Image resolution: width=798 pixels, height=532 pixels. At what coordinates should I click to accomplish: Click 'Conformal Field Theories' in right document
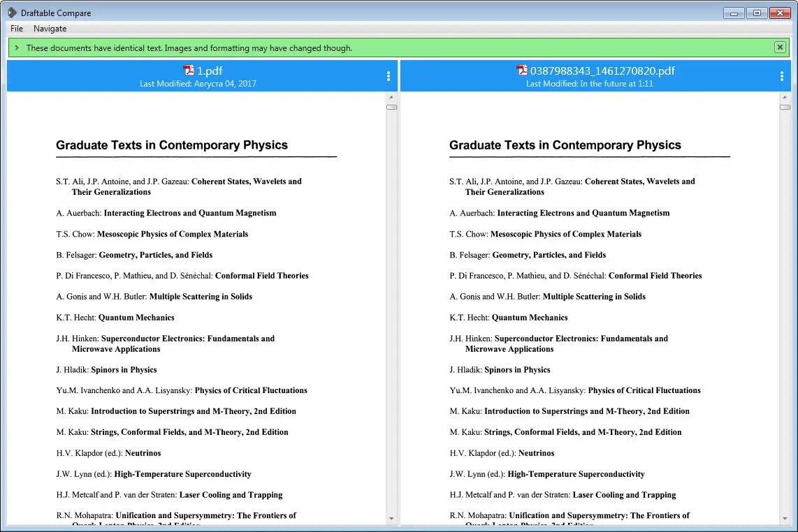click(655, 276)
